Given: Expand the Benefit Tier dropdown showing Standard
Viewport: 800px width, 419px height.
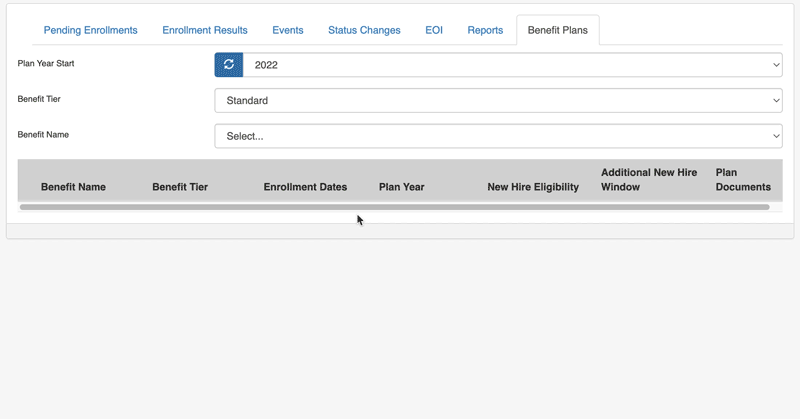Looking at the screenshot, I should (x=498, y=100).
